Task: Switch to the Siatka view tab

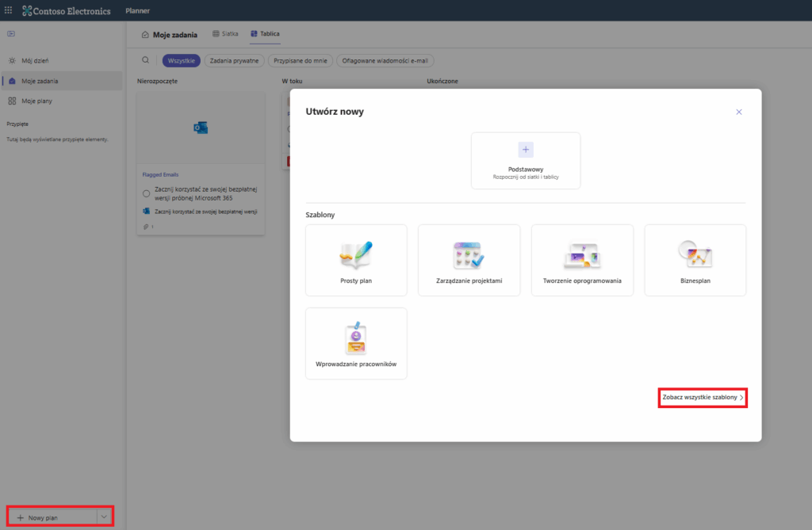Action: [x=225, y=34]
